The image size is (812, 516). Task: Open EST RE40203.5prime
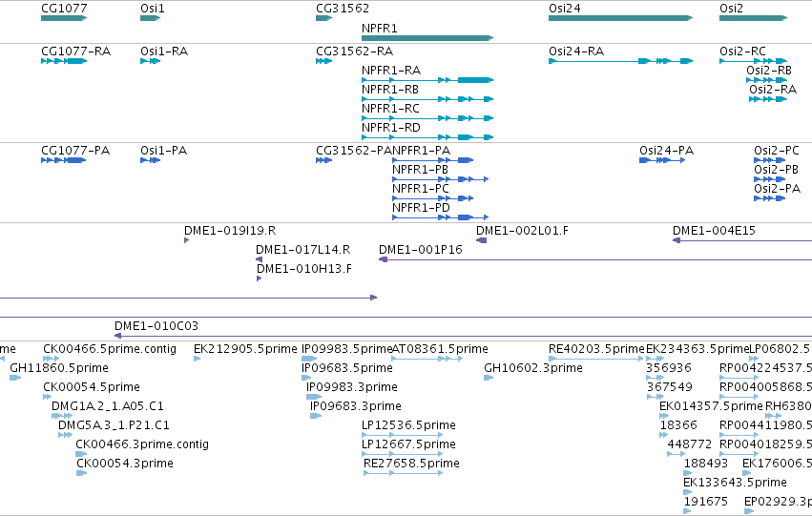pos(596,349)
